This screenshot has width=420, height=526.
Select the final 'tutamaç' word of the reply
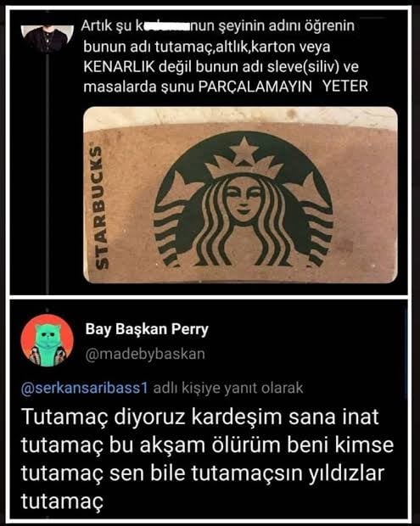62,502
